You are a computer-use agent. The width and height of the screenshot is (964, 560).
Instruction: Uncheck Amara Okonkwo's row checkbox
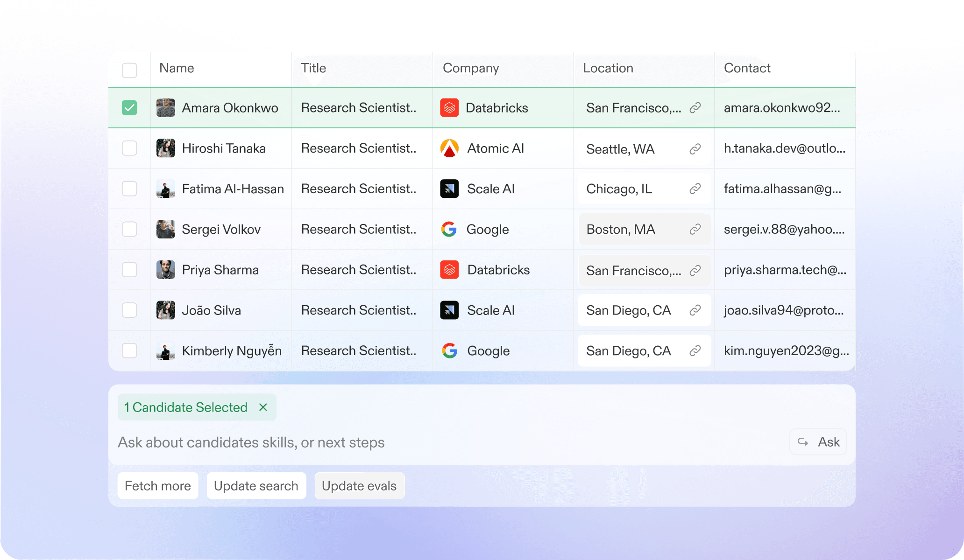click(129, 108)
